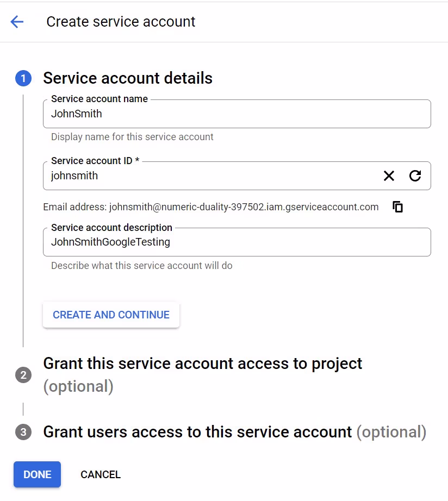This screenshot has height=501, width=448.
Task: Expand Grant users access section
Action: [x=197, y=432]
